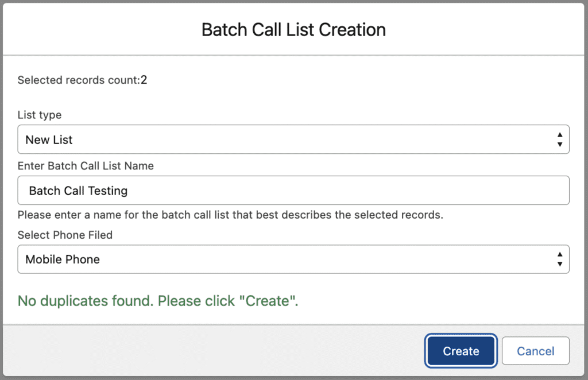Click the Selected records count text
Image resolution: width=588 pixels, height=380 pixels.
tap(78, 80)
